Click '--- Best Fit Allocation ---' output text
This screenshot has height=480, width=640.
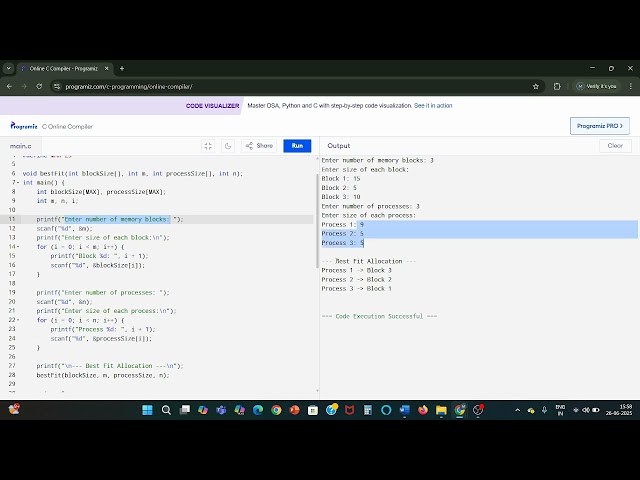coord(369,261)
